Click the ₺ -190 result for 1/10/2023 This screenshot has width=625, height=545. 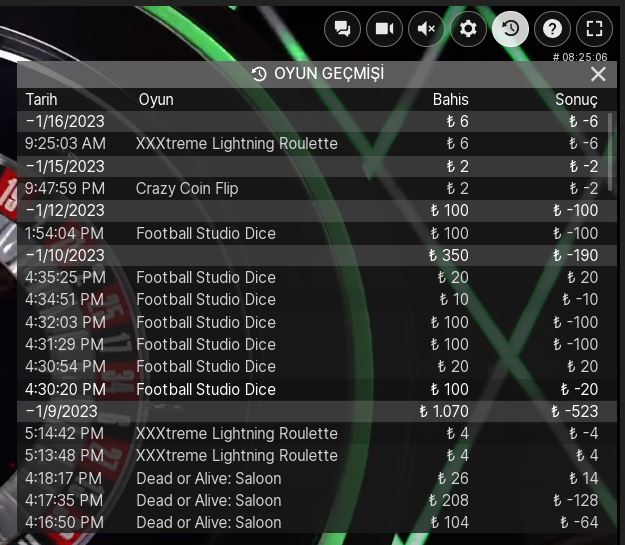576,256
